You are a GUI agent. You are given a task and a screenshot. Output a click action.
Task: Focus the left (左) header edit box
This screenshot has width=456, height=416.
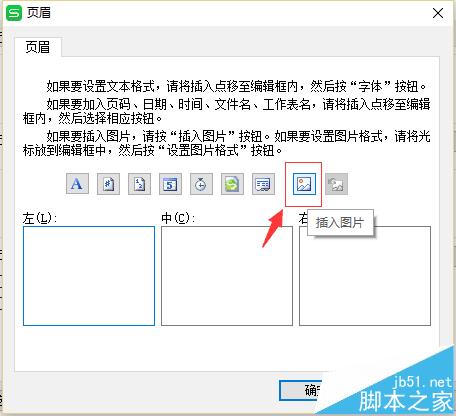click(89, 276)
